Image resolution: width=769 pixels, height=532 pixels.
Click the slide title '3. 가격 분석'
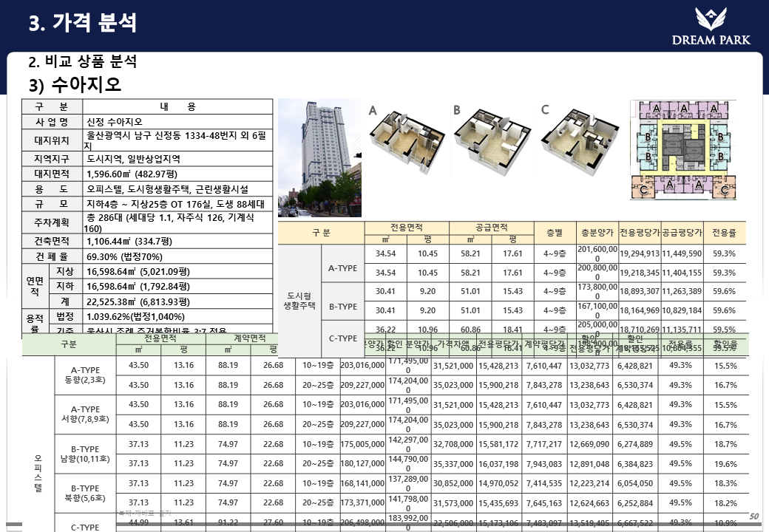[82, 22]
